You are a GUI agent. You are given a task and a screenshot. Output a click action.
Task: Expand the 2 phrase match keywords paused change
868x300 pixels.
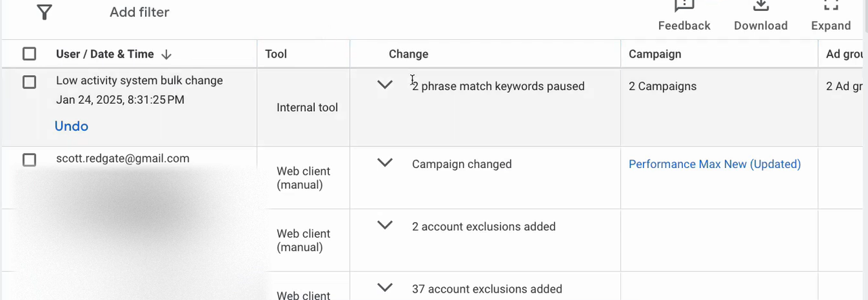(384, 85)
